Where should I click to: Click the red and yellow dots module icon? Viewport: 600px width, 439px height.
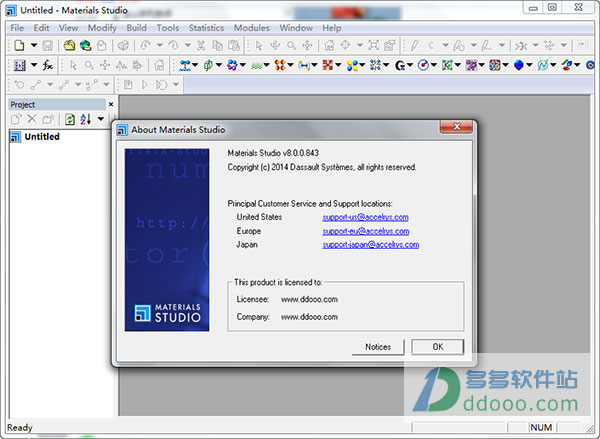[x=280, y=65]
